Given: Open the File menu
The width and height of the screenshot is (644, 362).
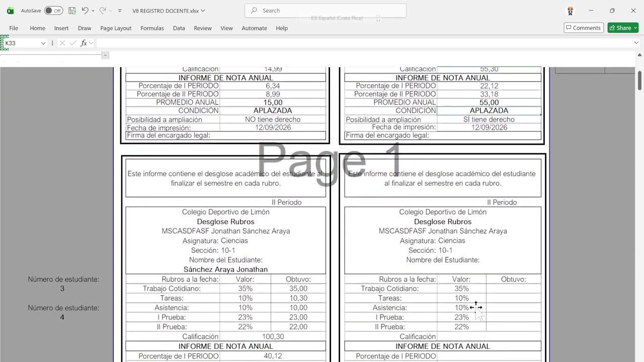Looking at the screenshot, I should coord(14,28).
